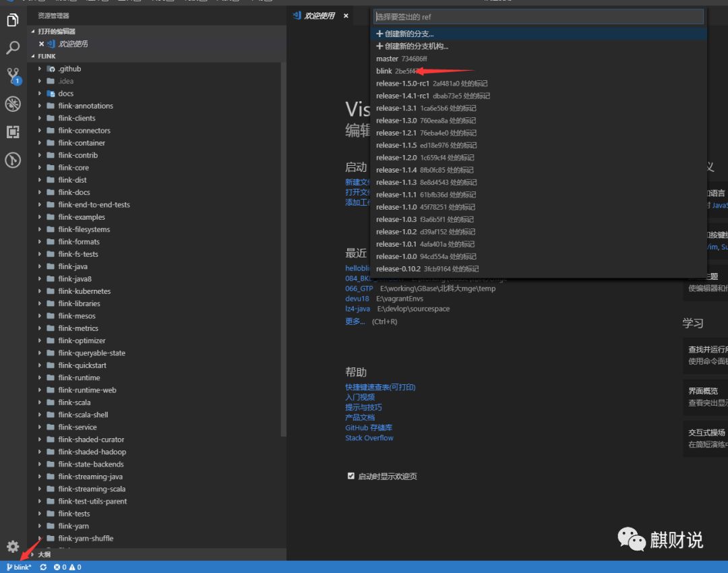Screen dimensions: 728x573
Task: Switch to the 欢迎使用 tab
Action: [x=320, y=16]
